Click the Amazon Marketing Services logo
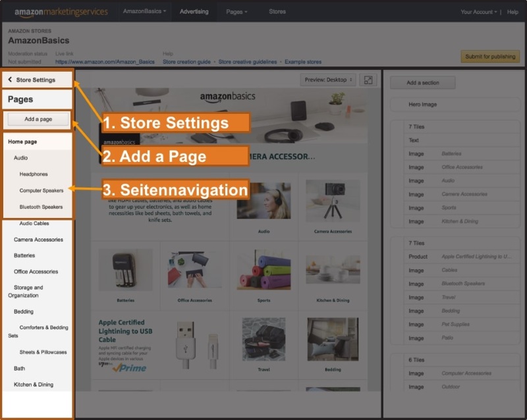 (x=61, y=12)
